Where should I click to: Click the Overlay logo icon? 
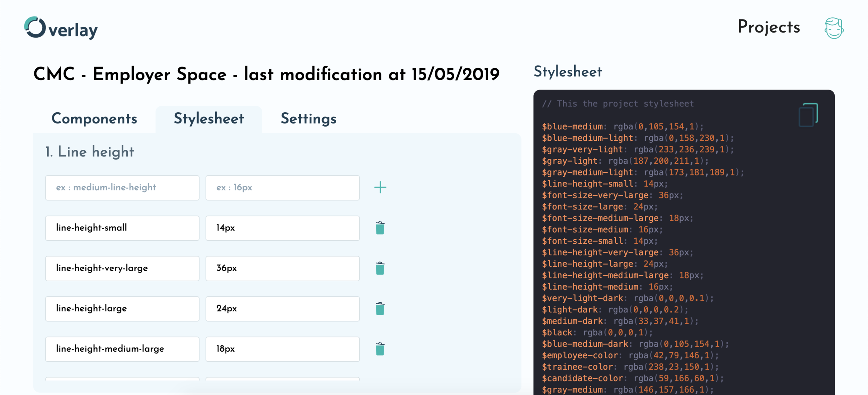click(x=35, y=27)
